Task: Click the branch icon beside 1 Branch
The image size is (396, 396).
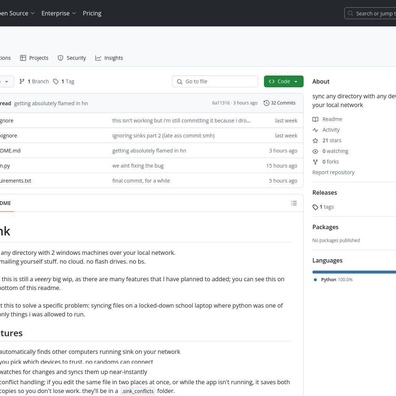Action: click(x=22, y=81)
